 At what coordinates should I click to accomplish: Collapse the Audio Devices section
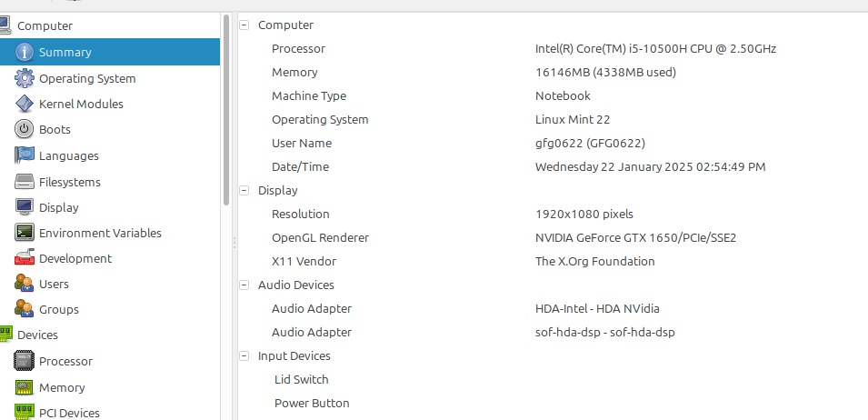pyautogui.click(x=244, y=285)
